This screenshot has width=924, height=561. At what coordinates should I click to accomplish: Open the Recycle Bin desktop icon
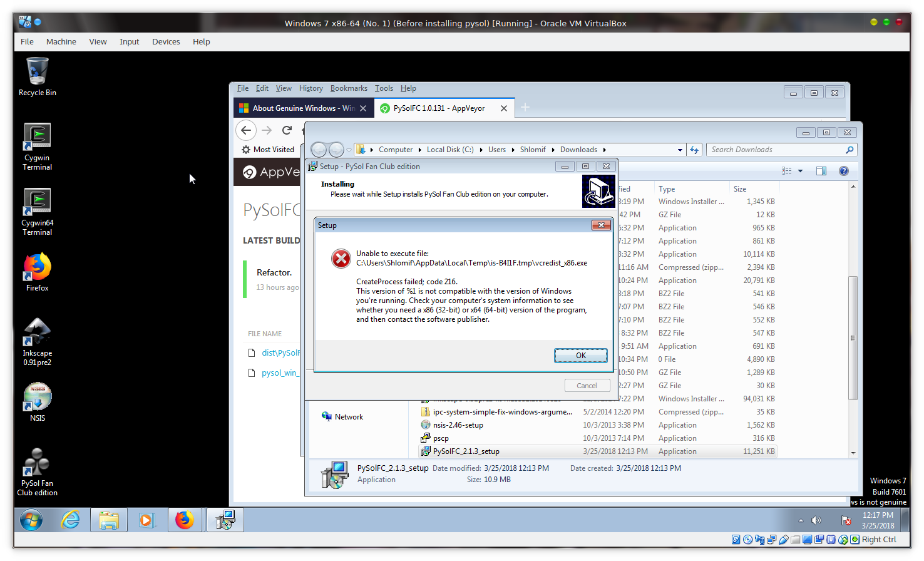coord(37,77)
